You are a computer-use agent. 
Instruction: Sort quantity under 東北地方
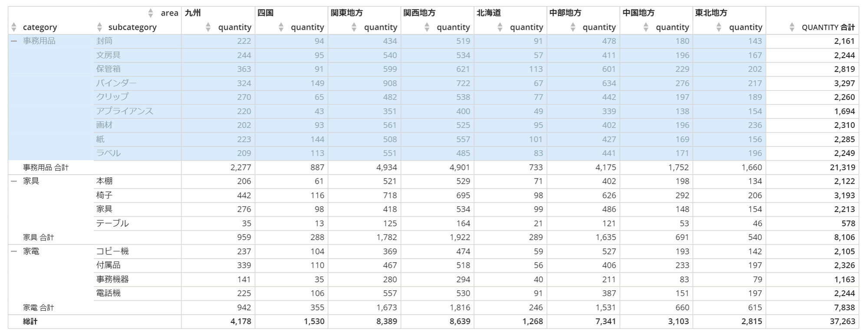[x=719, y=27]
